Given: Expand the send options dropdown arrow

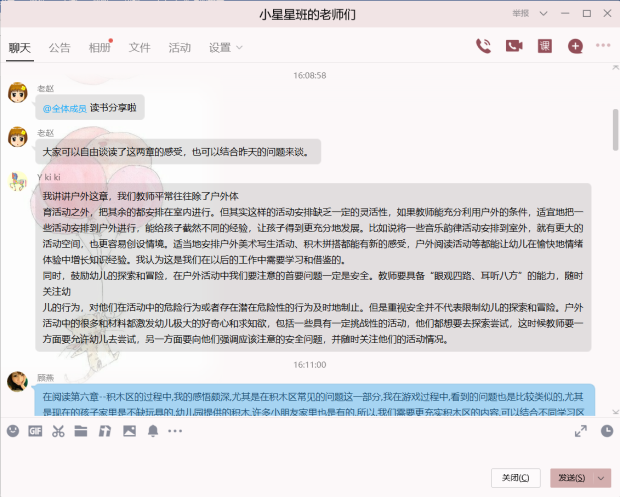Looking at the screenshot, I should [x=598, y=477].
